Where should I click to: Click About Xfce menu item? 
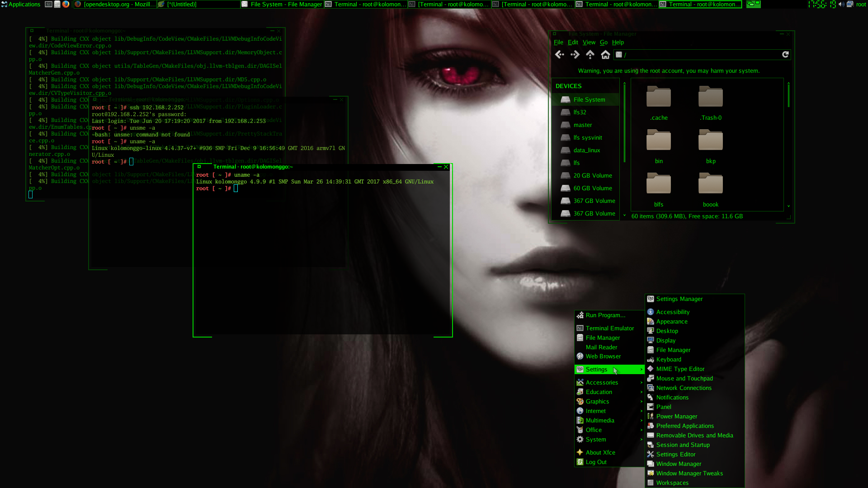coord(601,452)
